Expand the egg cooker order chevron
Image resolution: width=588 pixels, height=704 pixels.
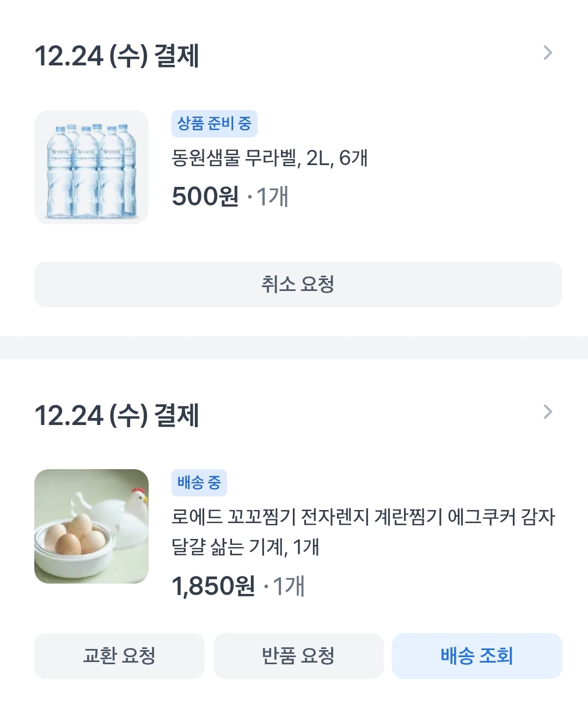coord(548,412)
